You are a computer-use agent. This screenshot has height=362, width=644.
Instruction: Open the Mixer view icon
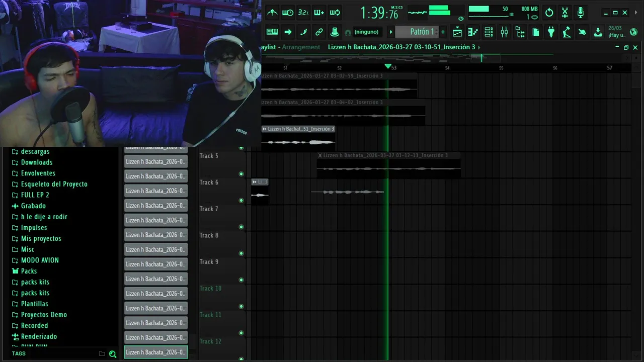pyautogui.click(x=504, y=32)
